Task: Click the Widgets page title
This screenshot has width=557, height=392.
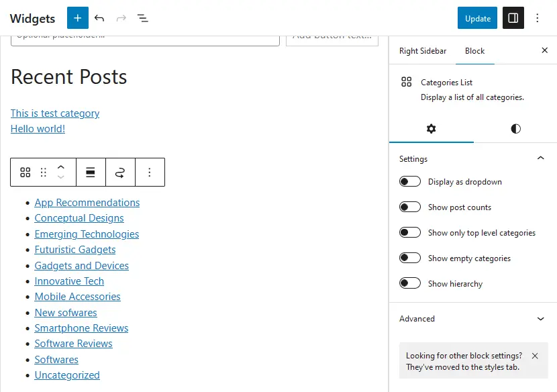Action: [x=33, y=19]
